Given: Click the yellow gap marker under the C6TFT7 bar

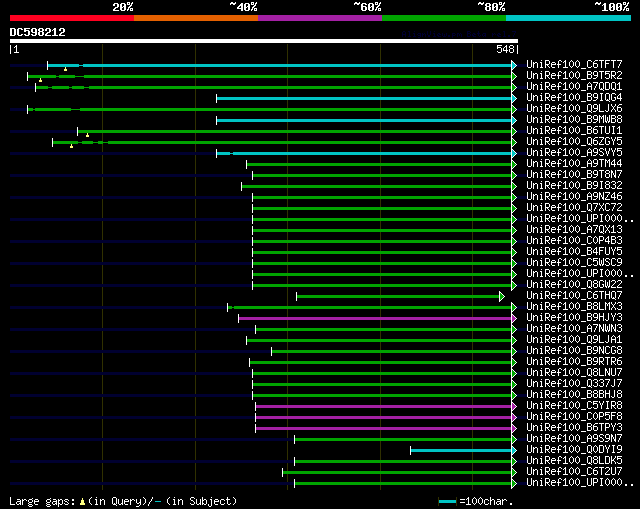Looking at the screenshot, I should [65, 69].
